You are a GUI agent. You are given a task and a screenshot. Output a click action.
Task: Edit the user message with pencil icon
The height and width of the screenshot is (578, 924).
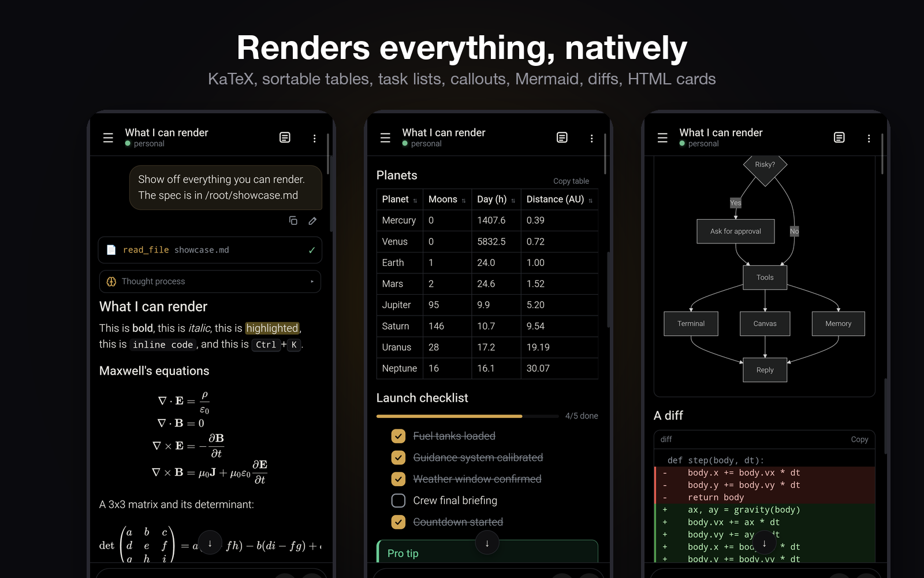[312, 221]
